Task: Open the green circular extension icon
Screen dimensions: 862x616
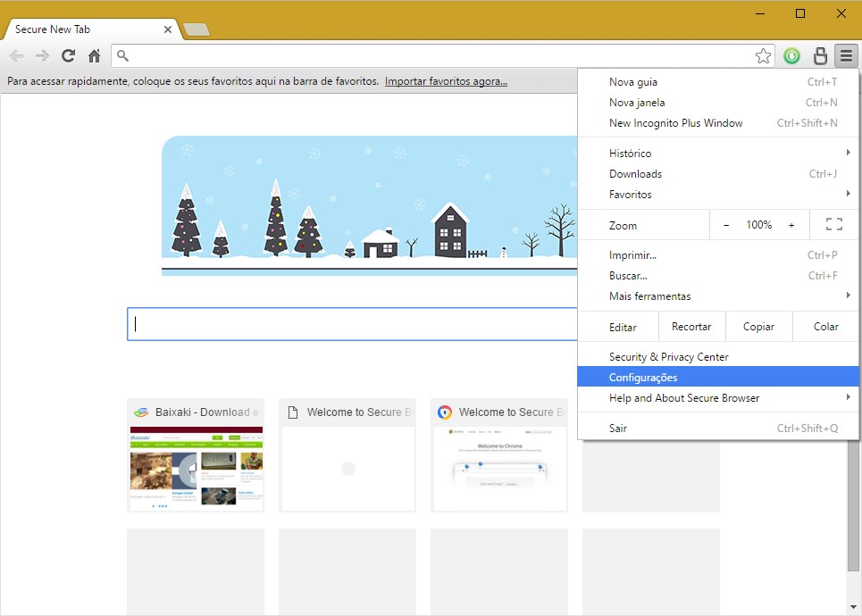Action: click(791, 55)
